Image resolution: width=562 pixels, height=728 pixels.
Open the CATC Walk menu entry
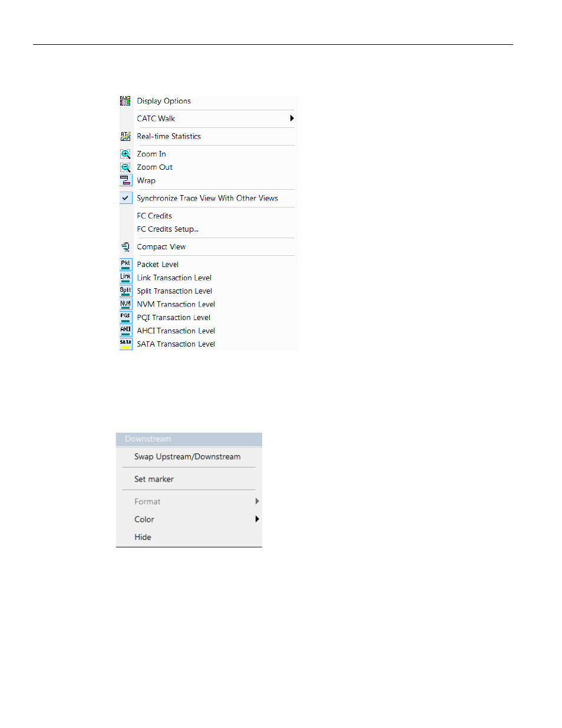point(156,118)
